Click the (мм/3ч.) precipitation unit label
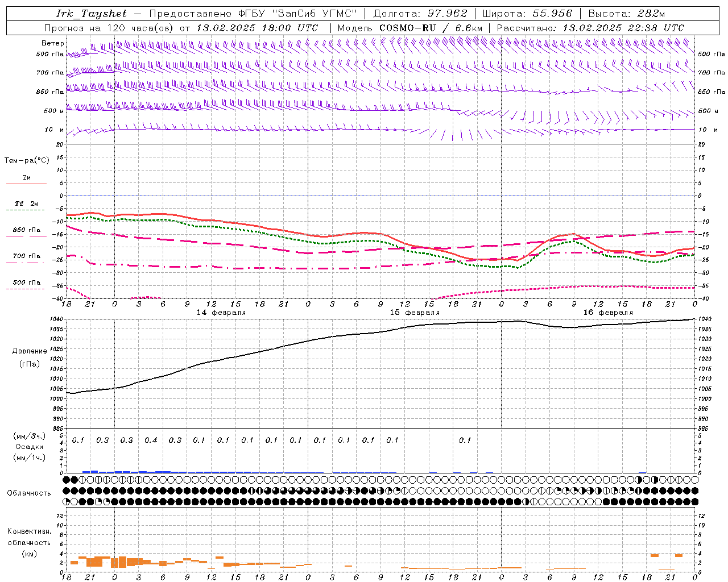 click(x=30, y=436)
